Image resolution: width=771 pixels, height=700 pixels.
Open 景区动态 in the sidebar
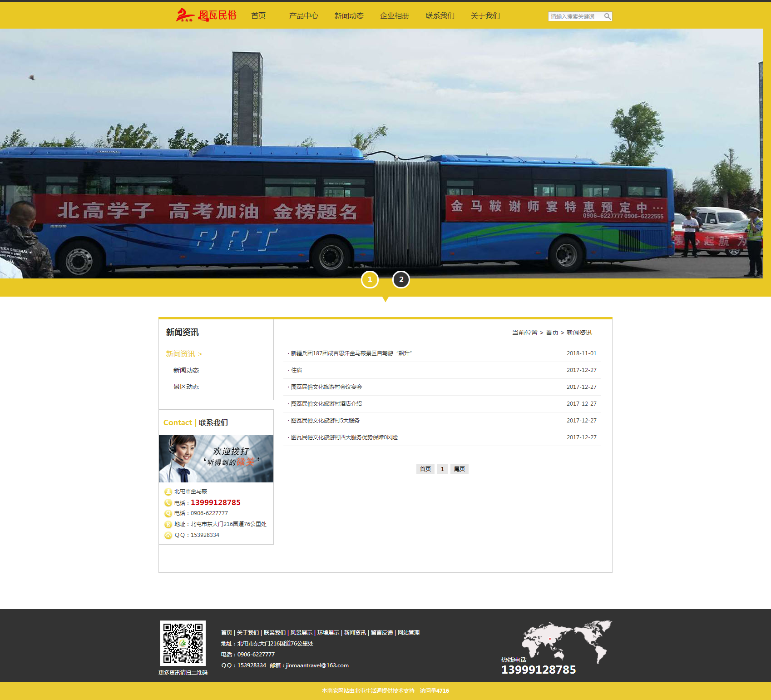(186, 387)
